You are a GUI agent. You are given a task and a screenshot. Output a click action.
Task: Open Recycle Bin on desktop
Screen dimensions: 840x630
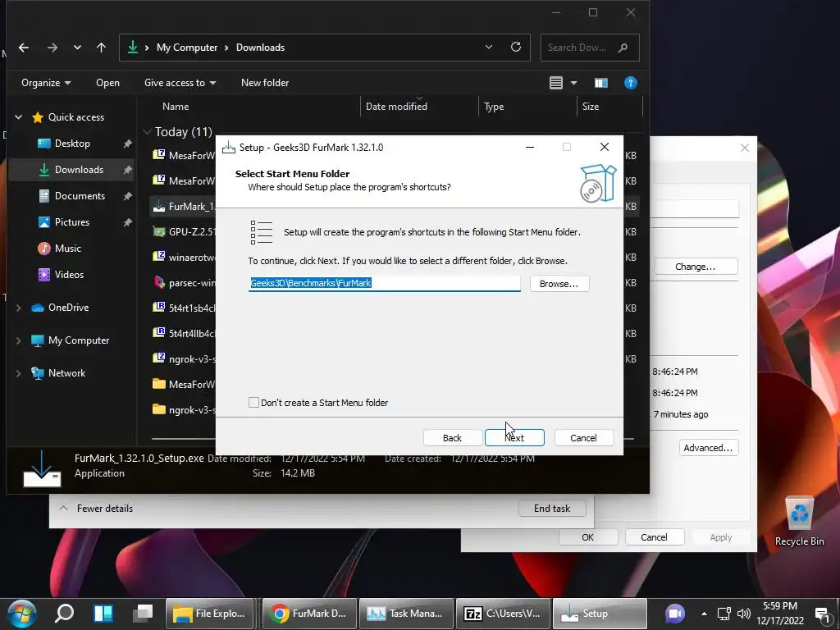799,521
